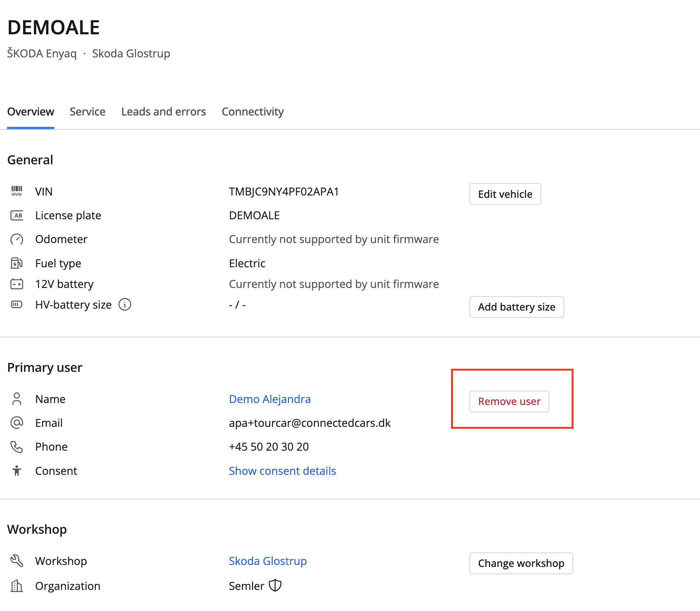
Task: Select the Overview tab
Action: 30,112
